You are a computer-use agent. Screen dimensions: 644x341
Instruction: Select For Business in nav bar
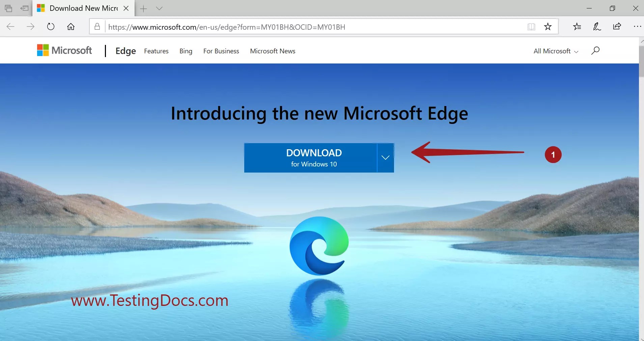(221, 51)
